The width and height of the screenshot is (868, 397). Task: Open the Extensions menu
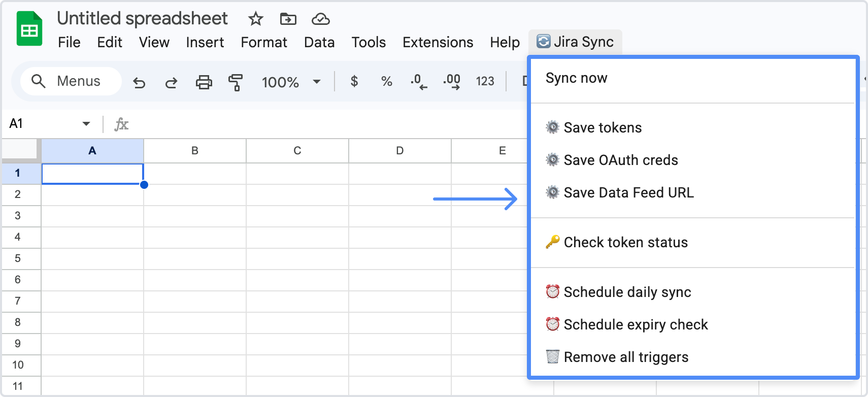(x=438, y=42)
